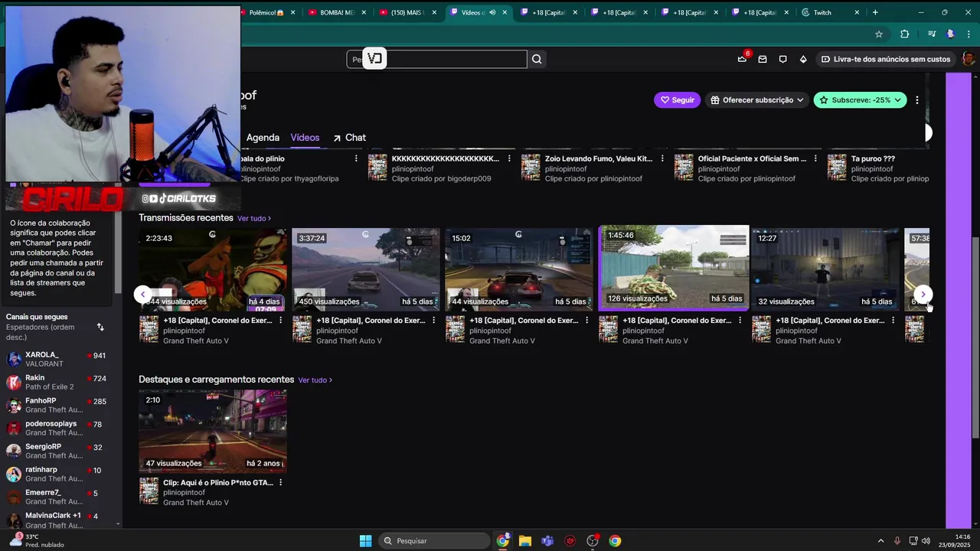Open File Explorer from the taskbar
This screenshot has height=551, width=980.
(x=525, y=541)
